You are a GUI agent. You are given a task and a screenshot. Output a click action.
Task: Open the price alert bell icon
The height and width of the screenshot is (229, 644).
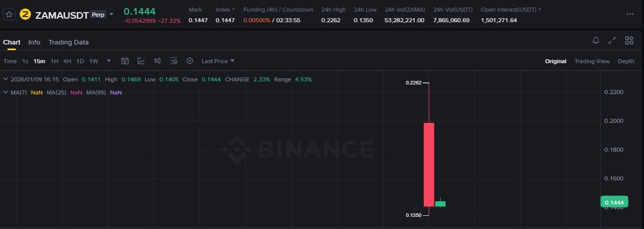click(596, 40)
